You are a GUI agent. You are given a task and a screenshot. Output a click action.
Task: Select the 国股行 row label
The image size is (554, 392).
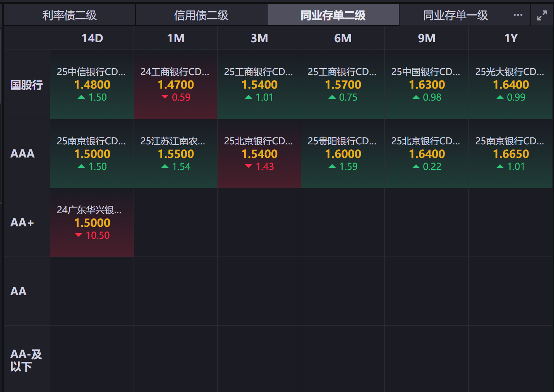pos(27,85)
